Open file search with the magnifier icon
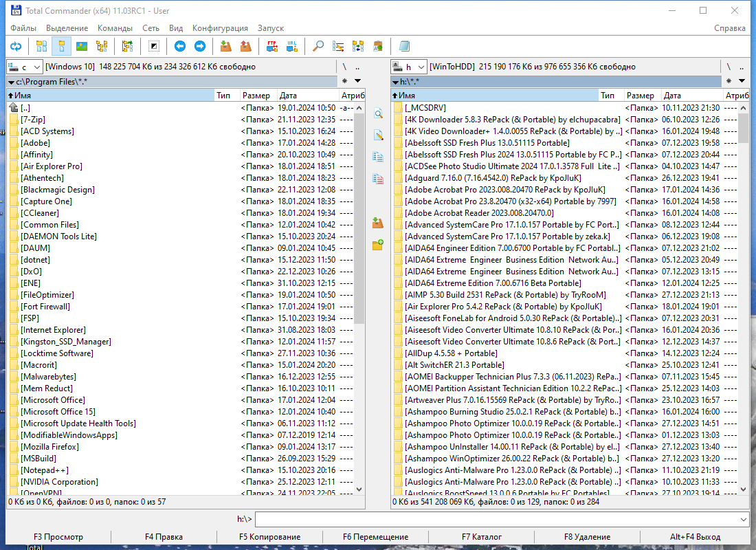756x550 pixels. [x=318, y=46]
